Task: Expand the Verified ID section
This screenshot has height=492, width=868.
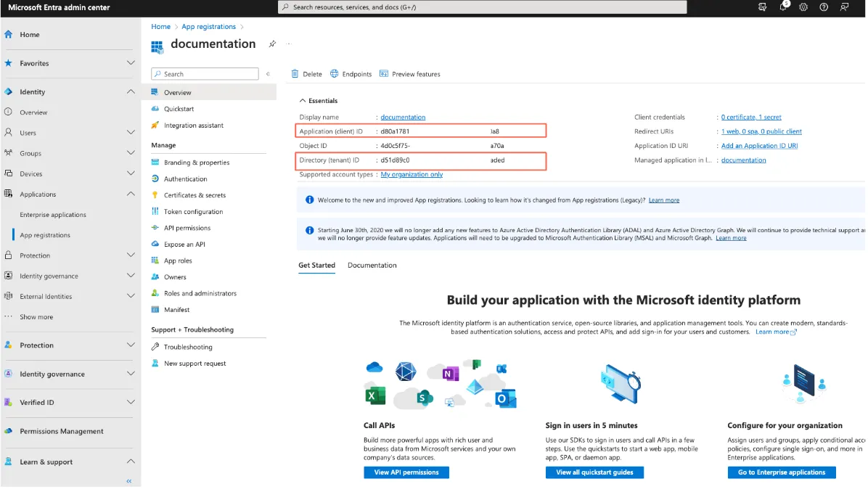Action: 131,402
